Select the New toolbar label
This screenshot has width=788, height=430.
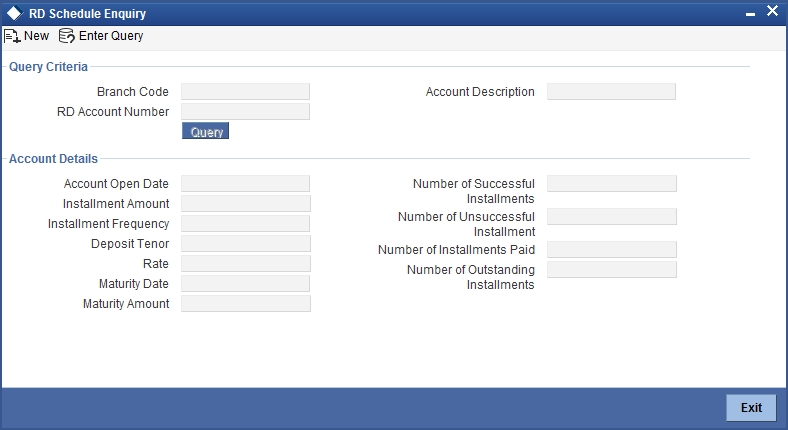(36, 36)
